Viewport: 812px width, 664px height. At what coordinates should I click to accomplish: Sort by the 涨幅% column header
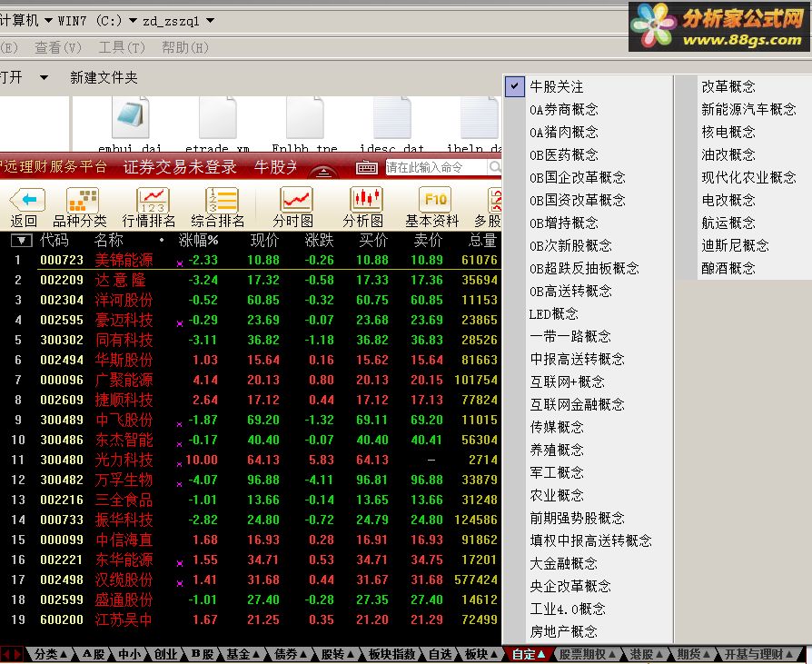point(198,241)
